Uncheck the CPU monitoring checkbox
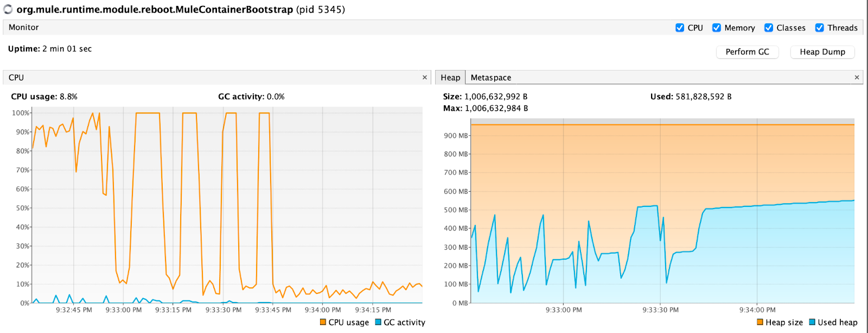868x333 pixels. point(680,28)
